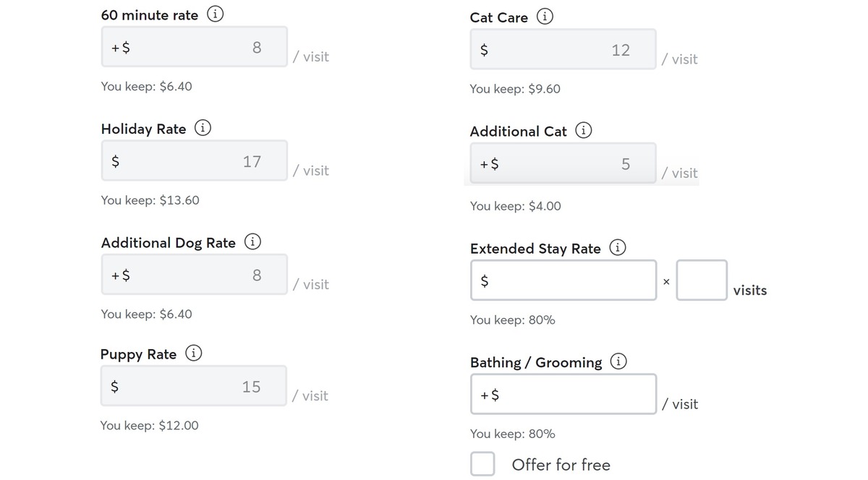Open the Cat Care info tooltip

click(545, 16)
